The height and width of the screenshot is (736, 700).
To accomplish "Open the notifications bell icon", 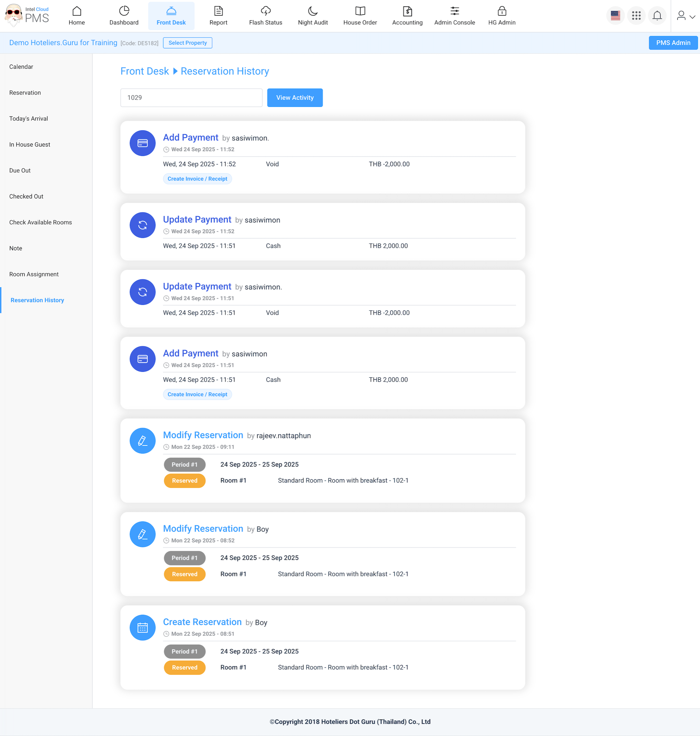I will pyautogui.click(x=657, y=16).
